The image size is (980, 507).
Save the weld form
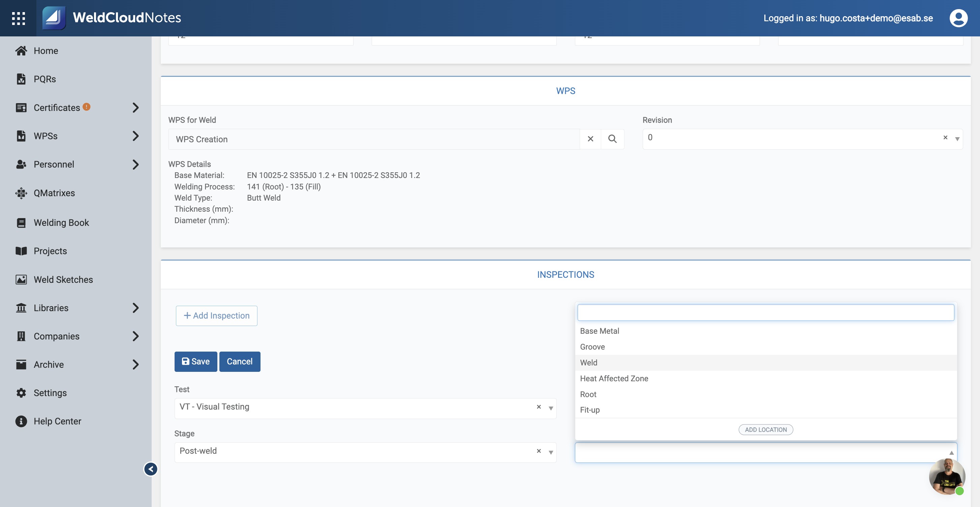point(195,362)
